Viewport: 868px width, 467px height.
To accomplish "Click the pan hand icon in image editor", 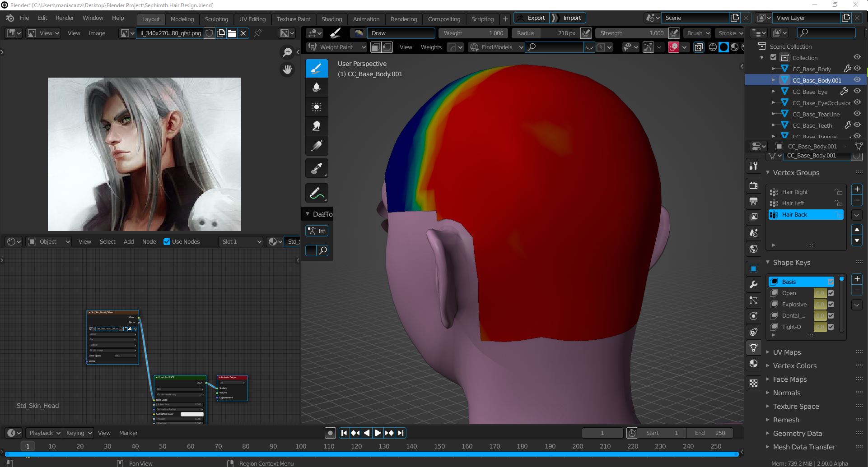I will (287, 69).
